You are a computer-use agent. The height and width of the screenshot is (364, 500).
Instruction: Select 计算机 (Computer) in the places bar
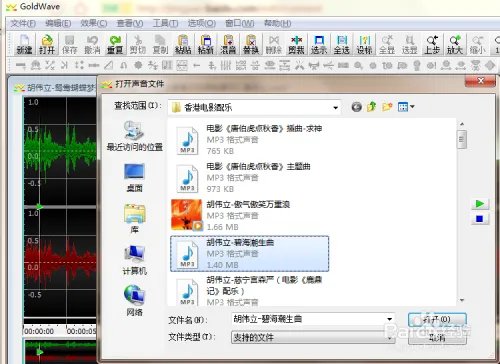pyautogui.click(x=134, y=260)
